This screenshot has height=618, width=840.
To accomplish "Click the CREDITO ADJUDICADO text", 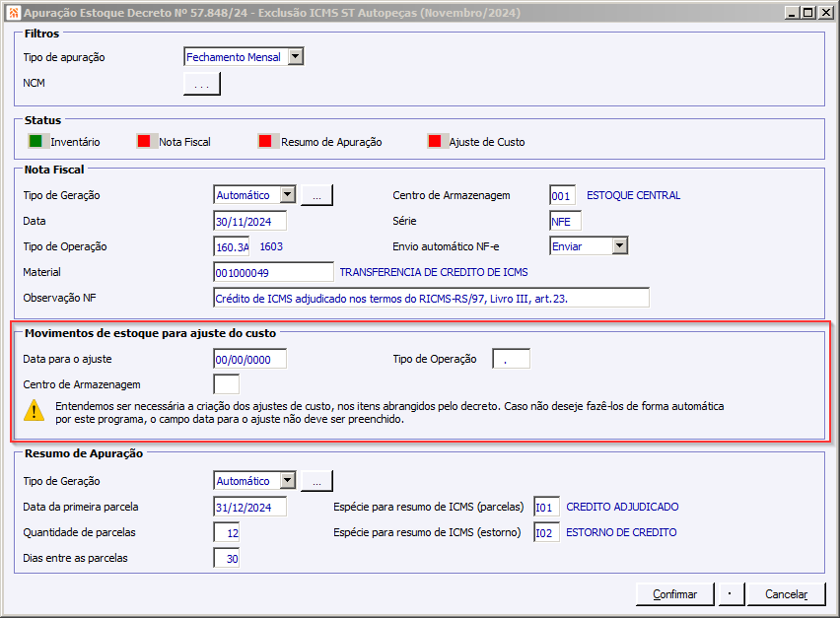I will coord(622,507).
